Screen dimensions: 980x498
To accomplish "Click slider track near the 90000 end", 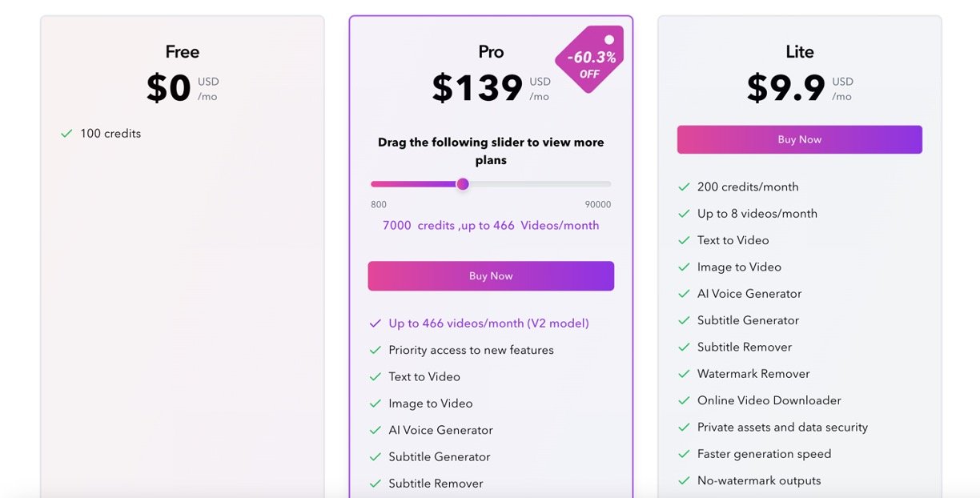I will coord(596,184).
